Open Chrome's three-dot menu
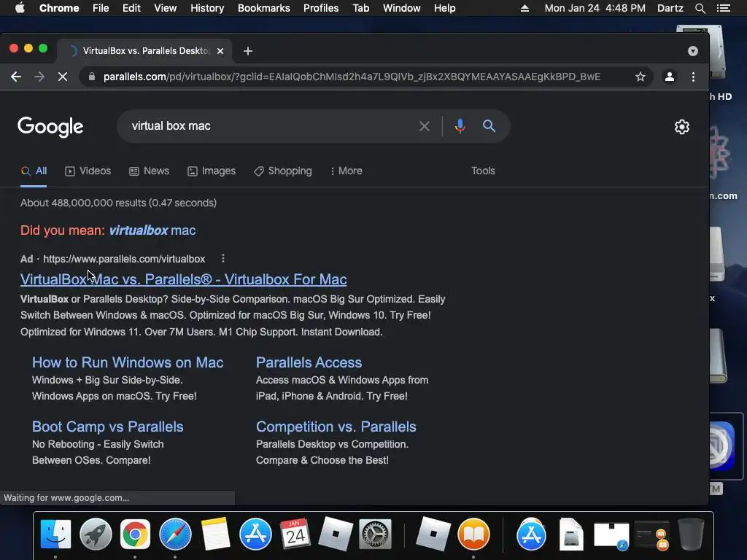The height and width of the screenshot is (560, 747). (x=693, y=77)
